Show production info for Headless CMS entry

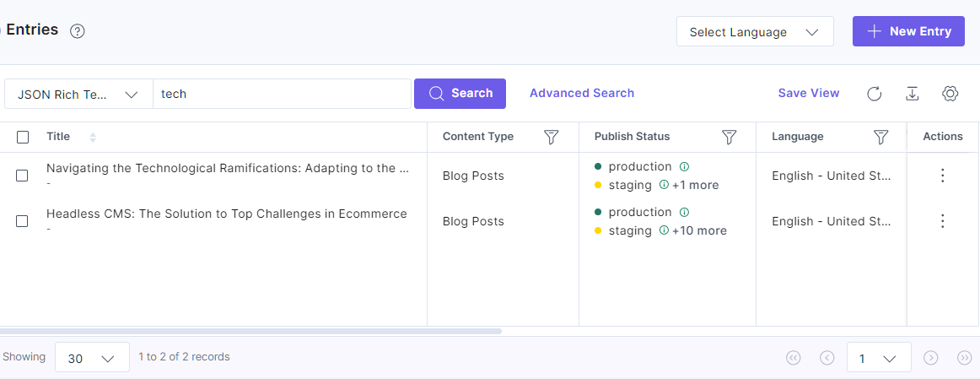684,211
